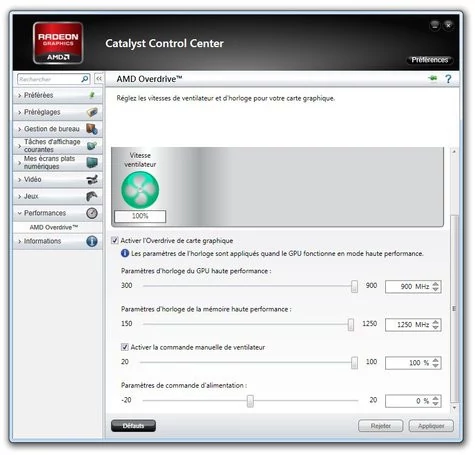
Task: Click the Performances gauge icon
Action: (92, 213)
